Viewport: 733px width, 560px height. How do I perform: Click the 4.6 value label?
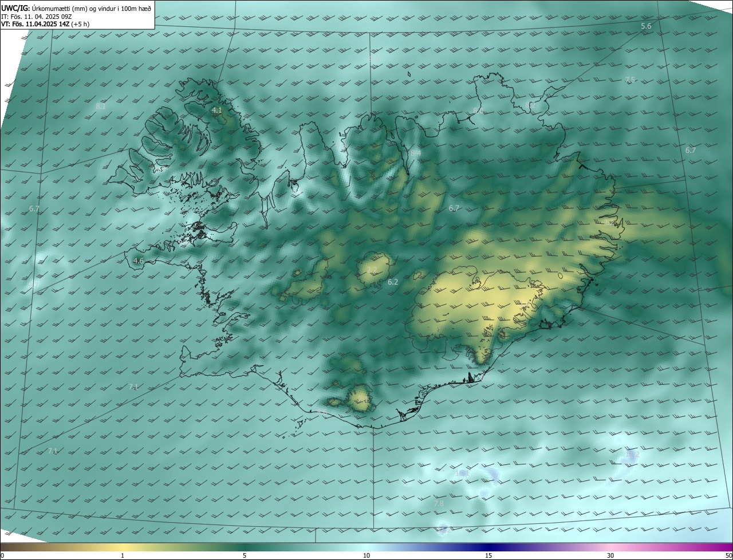coord(138,261)
